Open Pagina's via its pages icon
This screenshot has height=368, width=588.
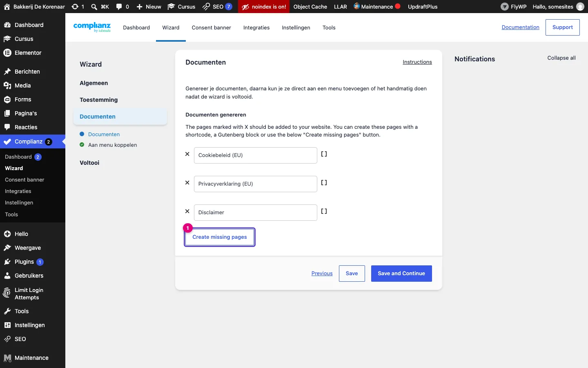point(7,113)
